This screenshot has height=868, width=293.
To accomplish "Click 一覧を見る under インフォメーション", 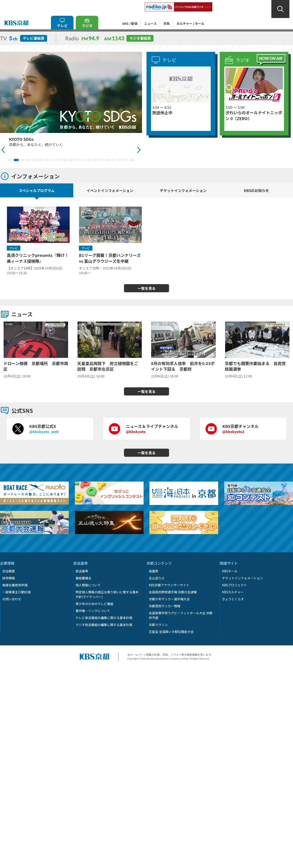I will 146,288.
